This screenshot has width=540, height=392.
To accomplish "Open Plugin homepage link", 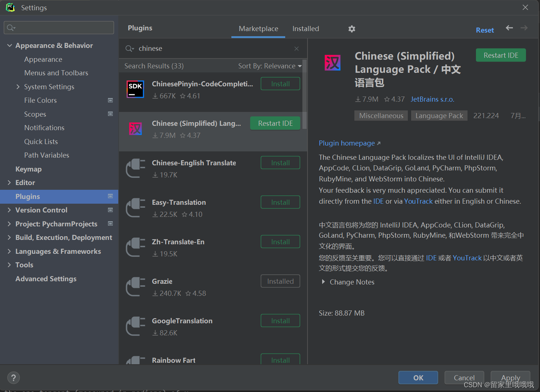I will pyautogui.click(x=350, y=143).
